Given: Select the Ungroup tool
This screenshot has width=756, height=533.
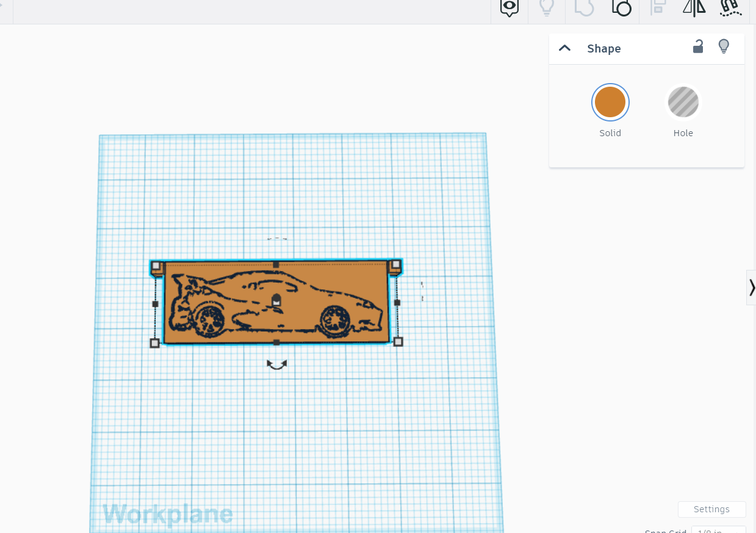Looking at the screenshot, I should click(x=621, y=7).
